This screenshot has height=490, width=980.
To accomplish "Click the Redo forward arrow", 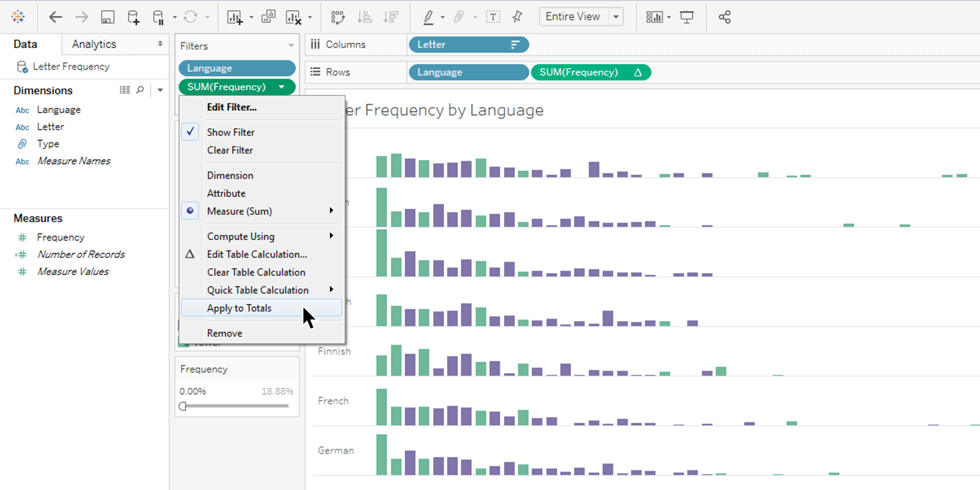I will [x=81, y=17].
